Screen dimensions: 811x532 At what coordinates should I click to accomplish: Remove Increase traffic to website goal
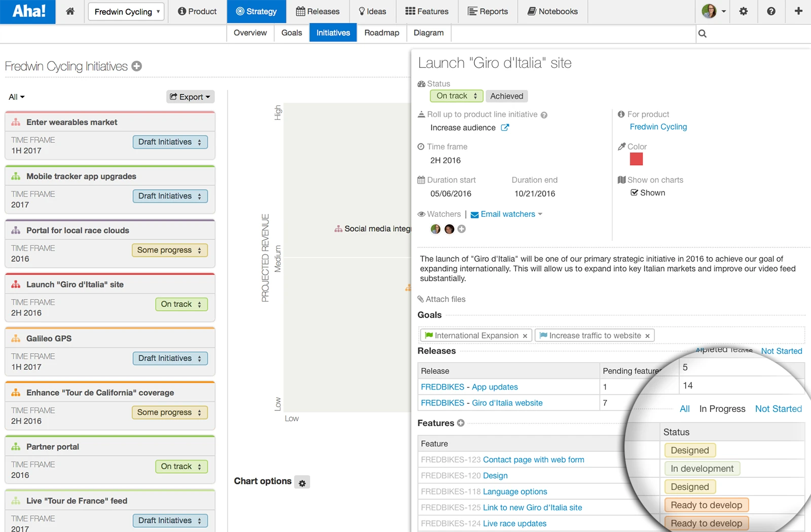647,336
